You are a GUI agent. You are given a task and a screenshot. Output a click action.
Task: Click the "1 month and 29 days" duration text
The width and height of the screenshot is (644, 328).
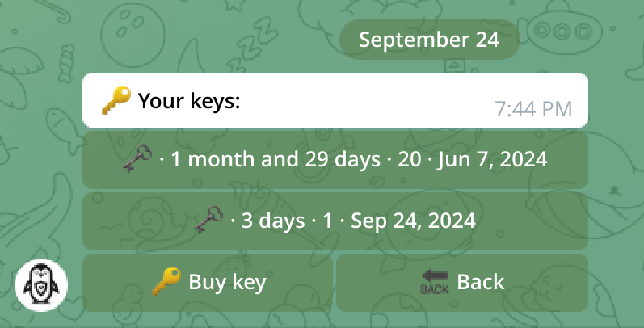(x=275, y=160)
